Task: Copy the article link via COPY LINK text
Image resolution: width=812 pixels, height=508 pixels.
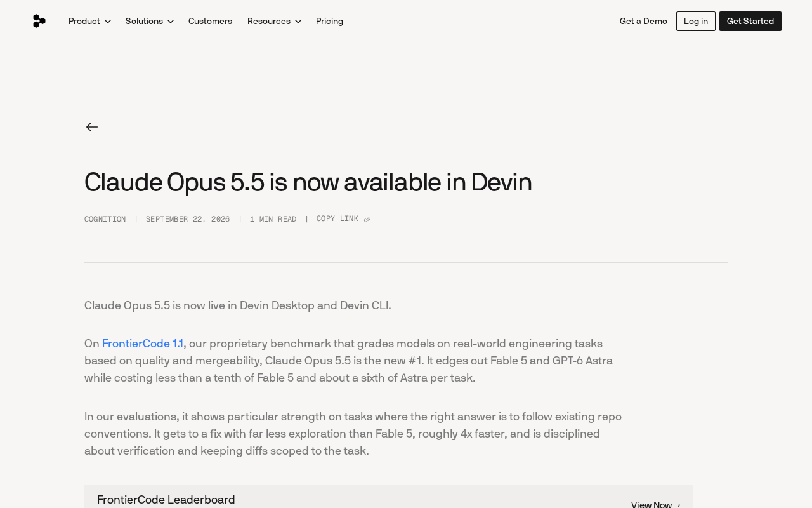Action: (337, 219)
